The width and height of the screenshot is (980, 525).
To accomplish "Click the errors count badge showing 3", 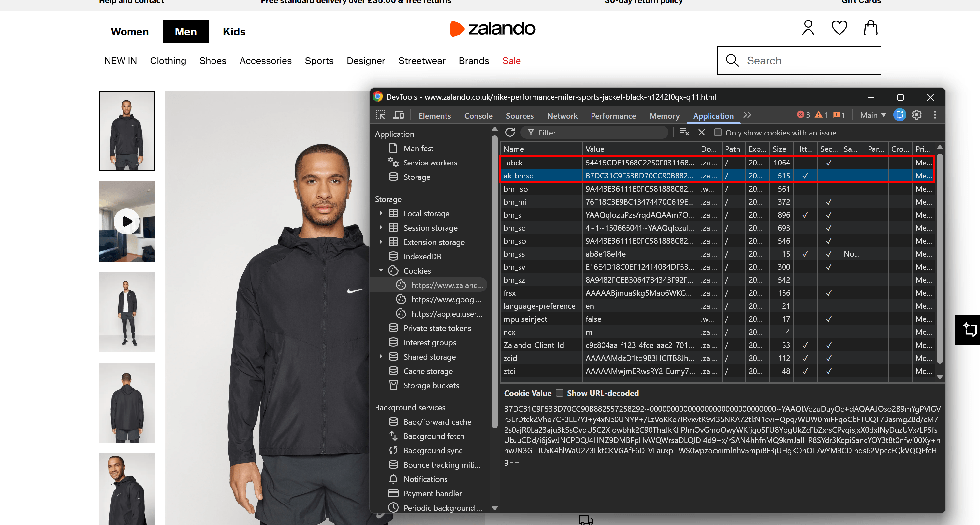I will point(803,115).
